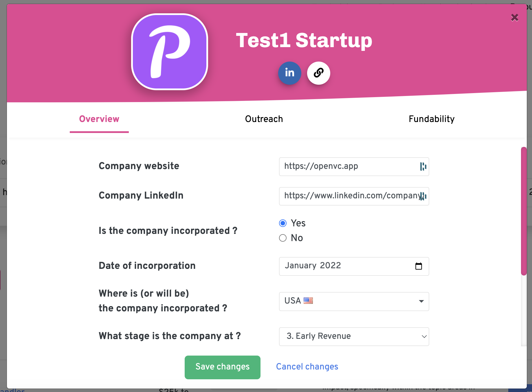
Task: Click the Cancel changes link
Action: point(307,367)
